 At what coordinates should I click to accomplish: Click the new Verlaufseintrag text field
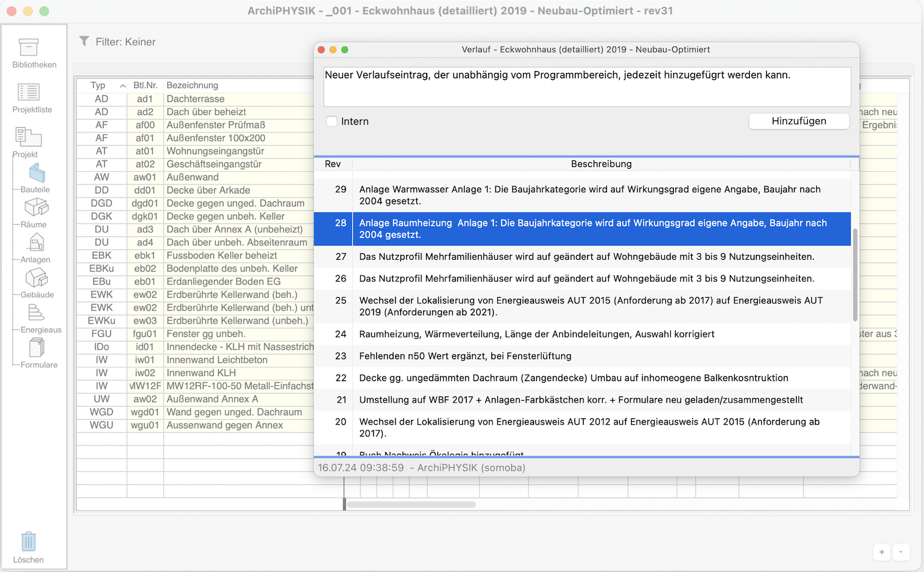pos(586,87)
